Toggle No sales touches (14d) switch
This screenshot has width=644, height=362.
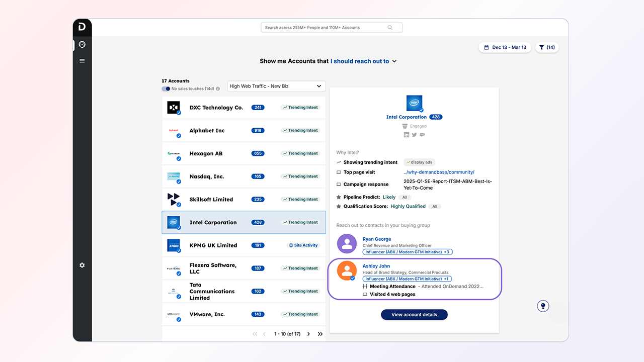coord(166,89)
